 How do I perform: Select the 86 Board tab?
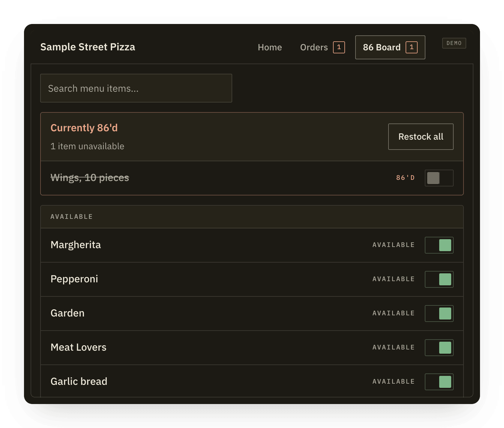tap(390, 47)
